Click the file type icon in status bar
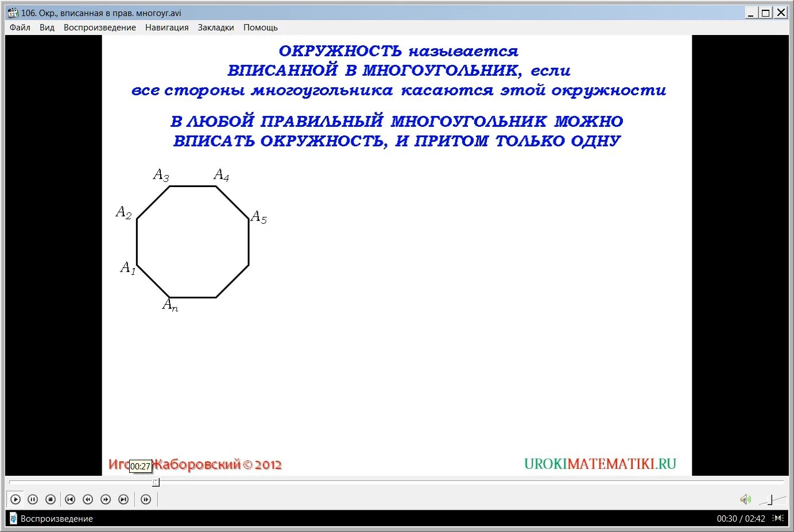The image size is (794, 532). tap(13, 518)
